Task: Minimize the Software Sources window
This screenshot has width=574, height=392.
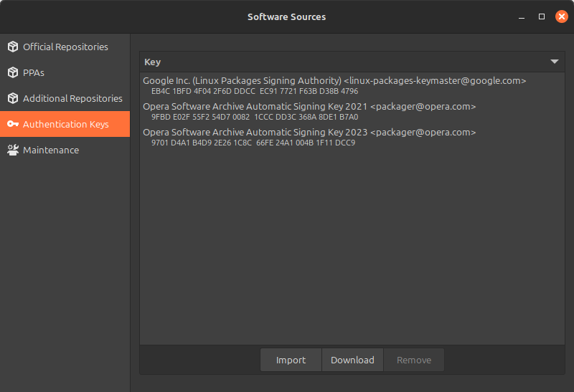Action: 522,16
